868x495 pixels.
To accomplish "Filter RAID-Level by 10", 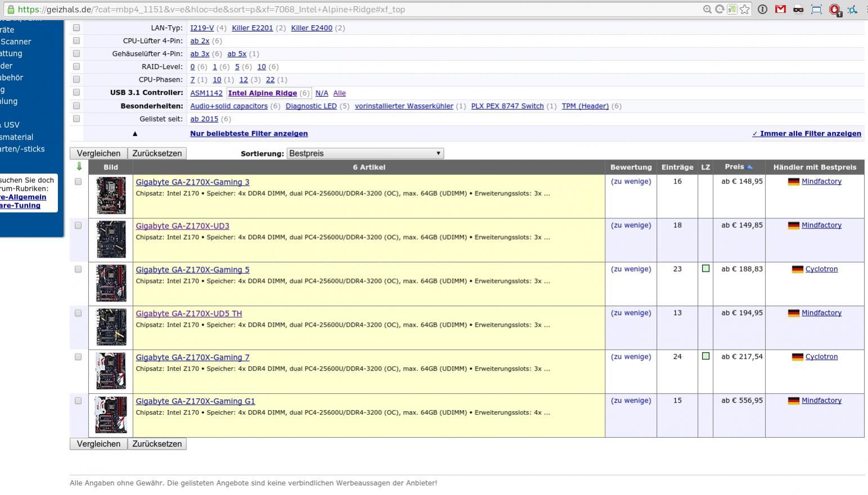I will pyautogui.click(x=262, y=66).
